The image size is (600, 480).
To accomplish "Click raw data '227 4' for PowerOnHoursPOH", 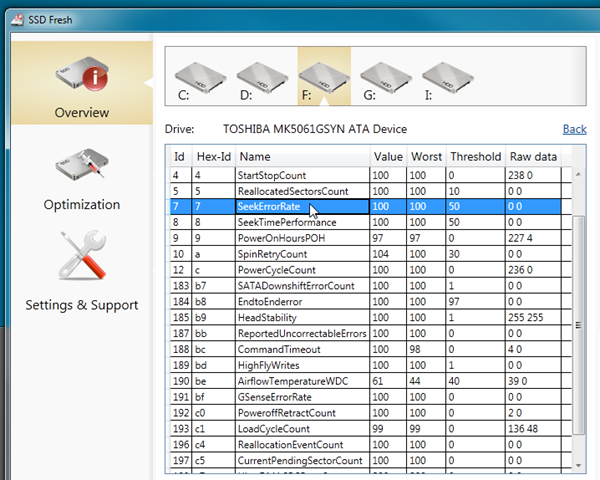I will tap(520, 238).
